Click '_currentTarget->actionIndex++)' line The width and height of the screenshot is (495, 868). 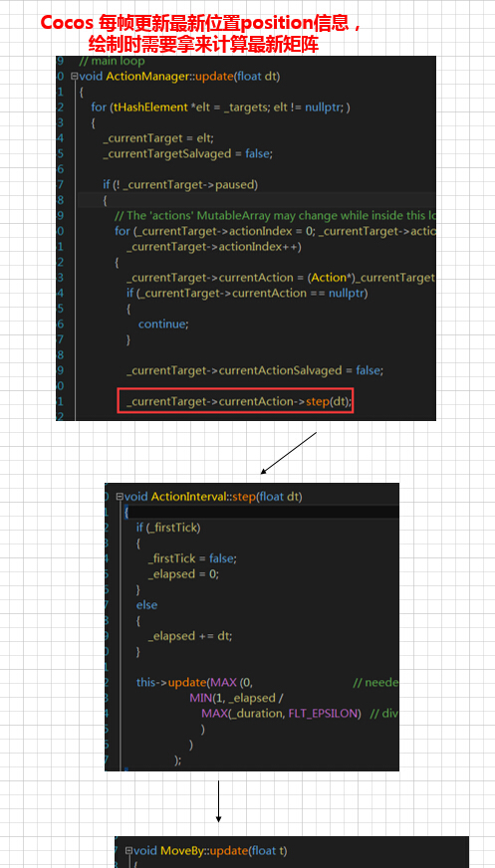pos(214,246)
